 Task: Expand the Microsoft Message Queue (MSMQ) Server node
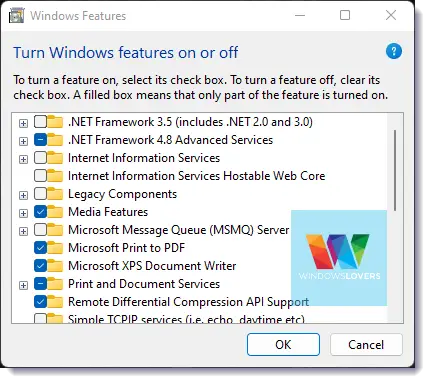[x=23, y=231]
